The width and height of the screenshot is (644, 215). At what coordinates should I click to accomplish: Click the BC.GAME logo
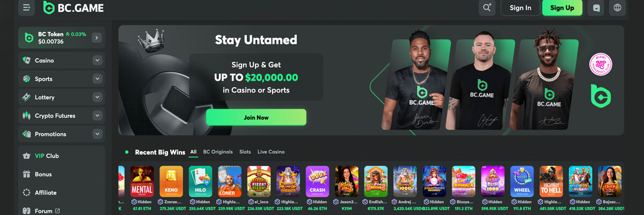(74, 8)
